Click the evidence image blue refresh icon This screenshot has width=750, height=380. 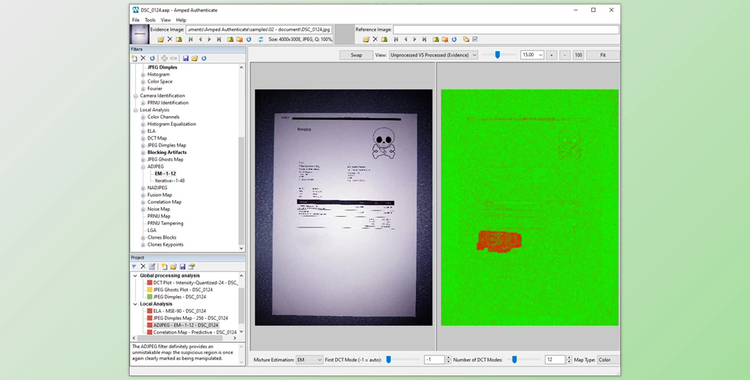pos(249,39)
